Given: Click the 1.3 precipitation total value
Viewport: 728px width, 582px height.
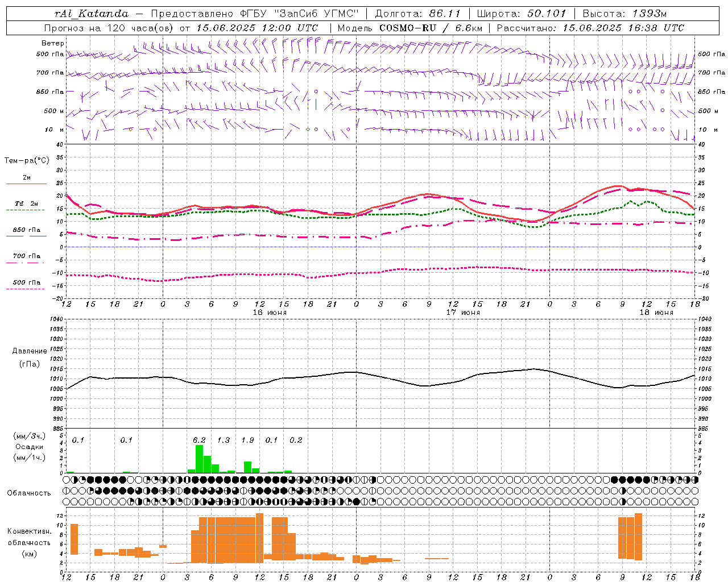Looking at the screenshot, I should point(224,440).
